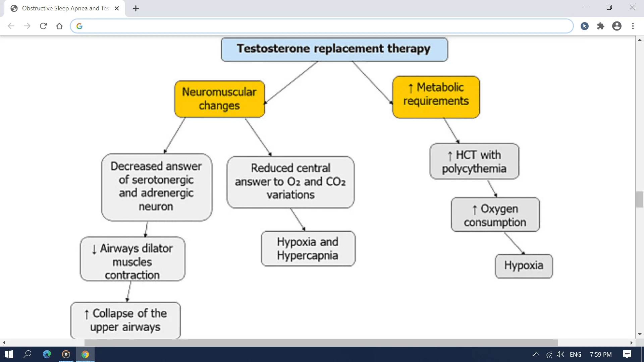This screenshot has width=644, height=362.
Task: Click the vertical scrollbar down arrow
Action: pos(640,334)
